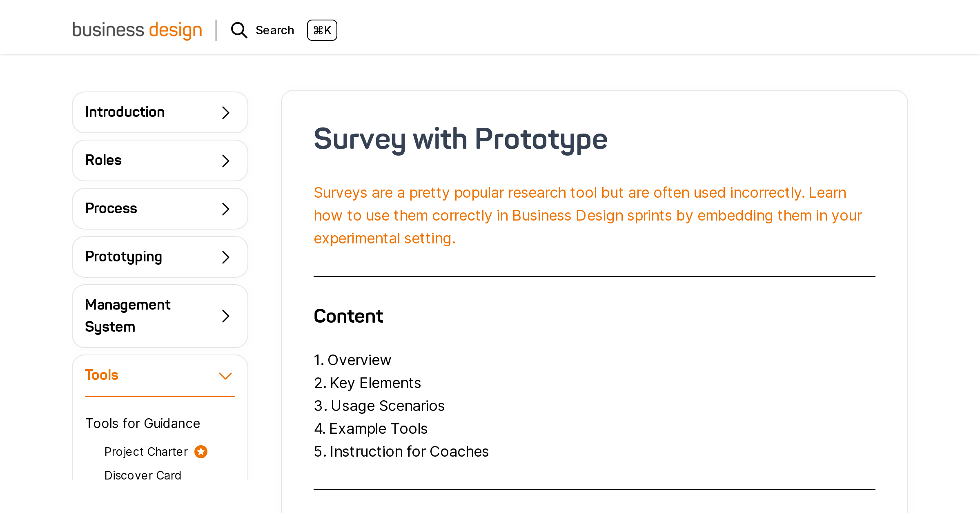Click Usage Scenarios in the Content list
Viewport: 980px width, 513px height.
click(387, 406)
